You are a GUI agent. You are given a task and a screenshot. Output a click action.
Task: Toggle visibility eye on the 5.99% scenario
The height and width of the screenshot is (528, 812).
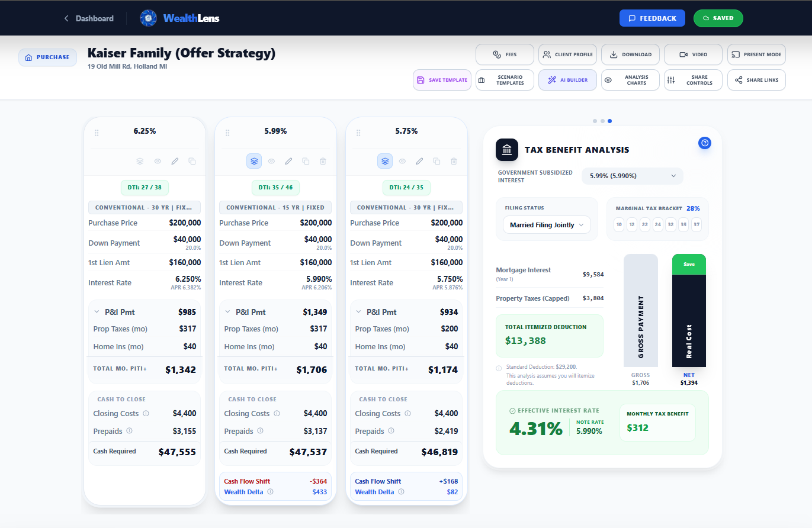tap(271, 161)
